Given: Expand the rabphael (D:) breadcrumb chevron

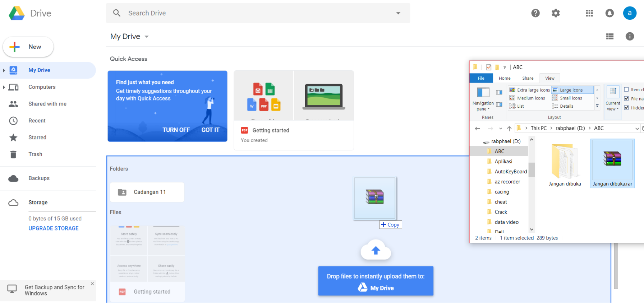Looking at the screenshot, I should click(x=590, y=128).
